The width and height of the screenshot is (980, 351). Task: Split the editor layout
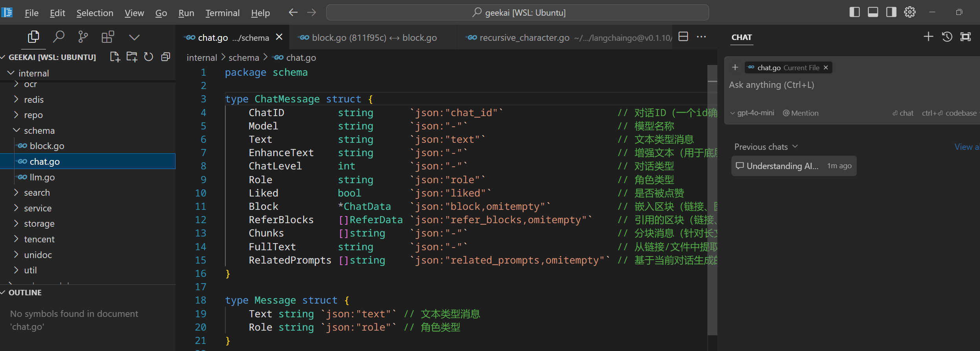(x=683, y=37)
